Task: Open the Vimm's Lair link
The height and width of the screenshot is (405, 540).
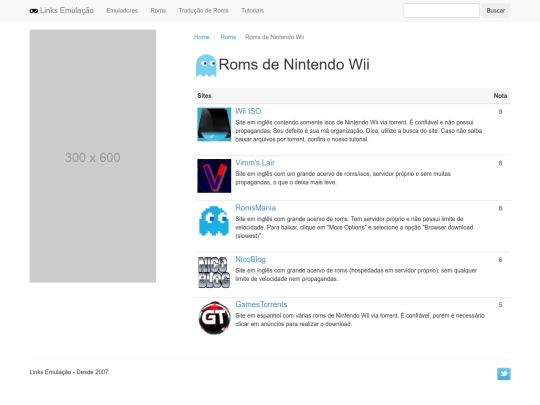Action: pyautogui.click(x=255, y=163)
